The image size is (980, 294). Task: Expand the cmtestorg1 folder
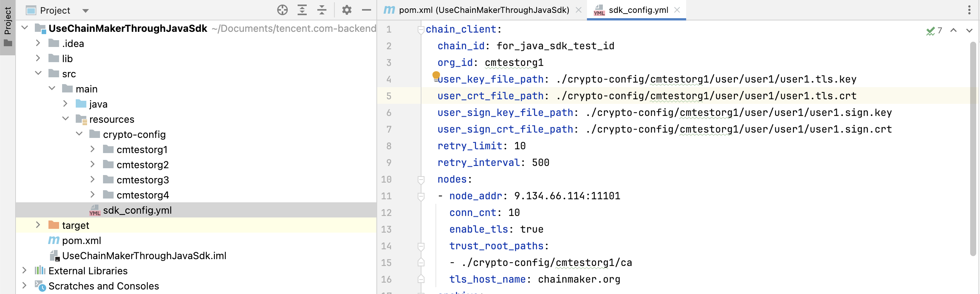tap(92, 149)
